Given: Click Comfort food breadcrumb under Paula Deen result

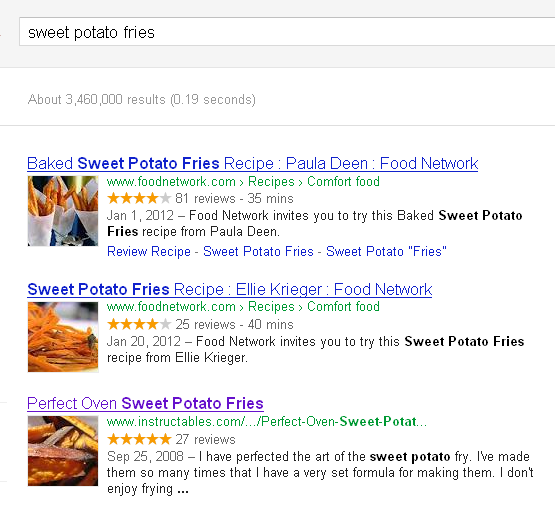Looking at the screenshot, I should pos(343,182).
